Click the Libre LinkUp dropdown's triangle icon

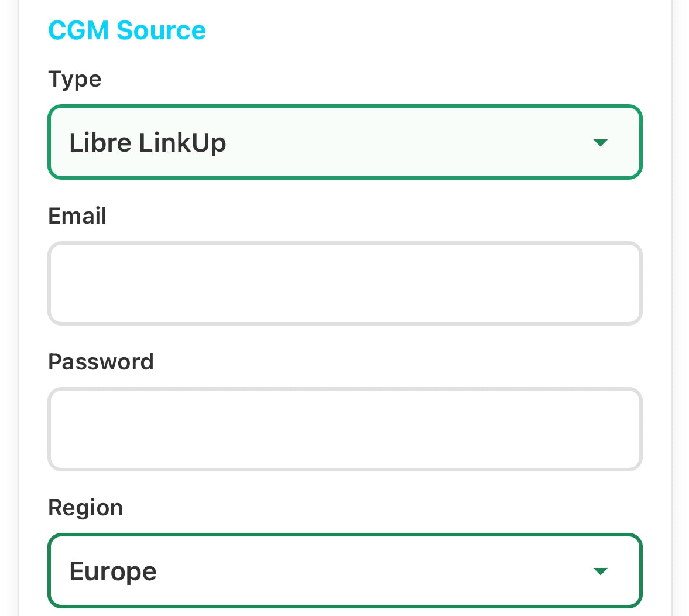[x=601, y=142]
